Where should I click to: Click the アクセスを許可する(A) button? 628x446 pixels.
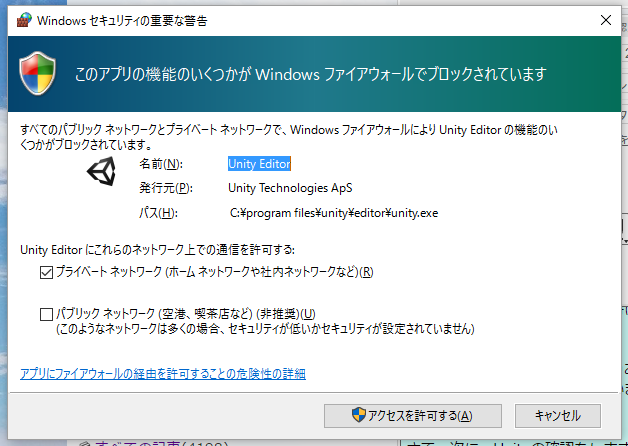(413, 416)
